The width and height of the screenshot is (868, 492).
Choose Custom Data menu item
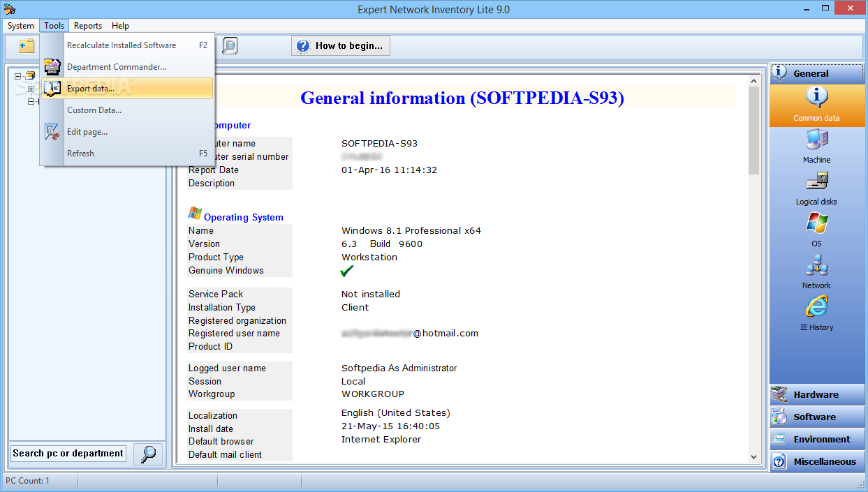coord(127,110)
